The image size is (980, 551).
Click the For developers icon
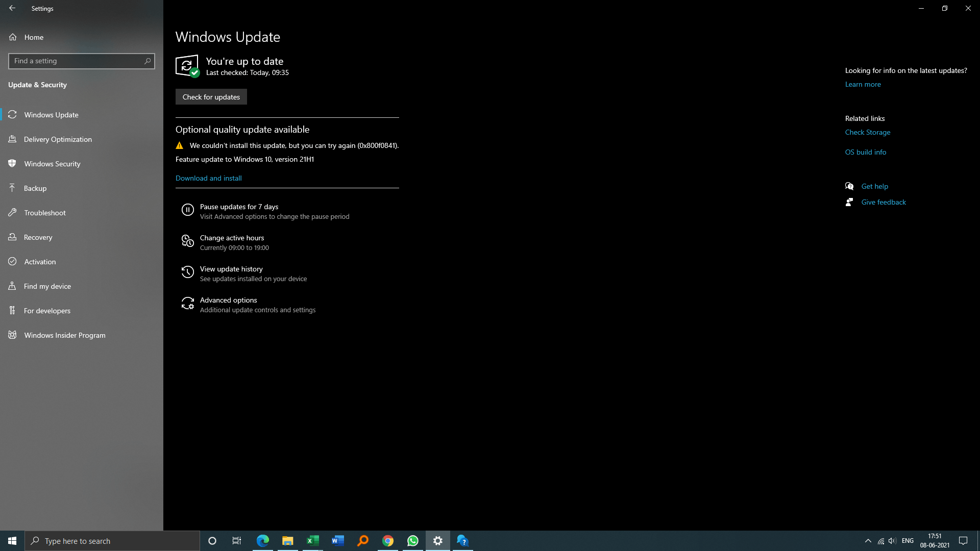12,311
